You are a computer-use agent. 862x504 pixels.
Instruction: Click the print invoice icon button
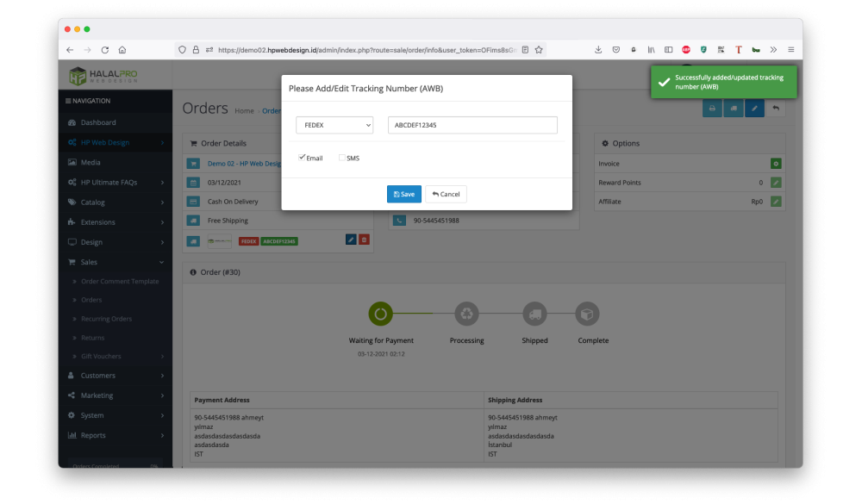tap(712, 109)
